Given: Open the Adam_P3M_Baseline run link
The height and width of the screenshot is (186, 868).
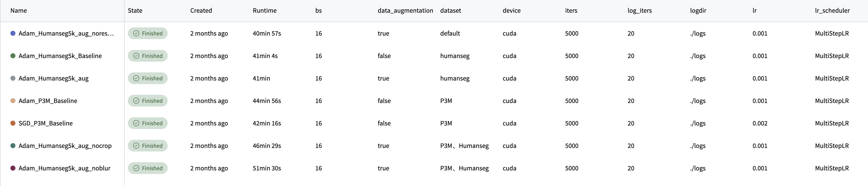Looking at the screenshot, I should 48,100.
